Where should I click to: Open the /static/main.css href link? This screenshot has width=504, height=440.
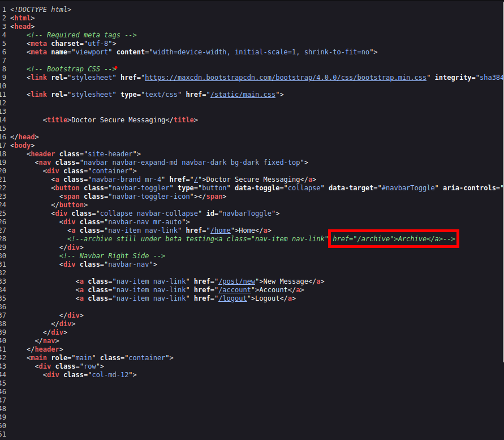pos(244,95)
